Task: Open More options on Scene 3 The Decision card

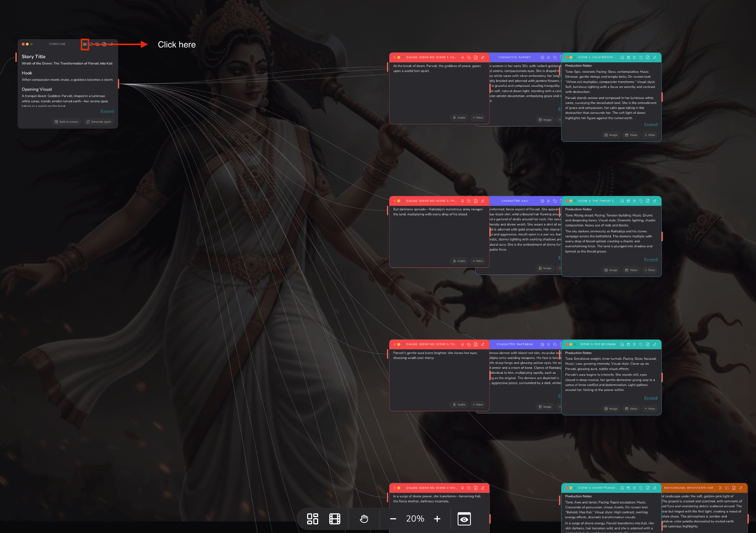Action: [650, 409]
